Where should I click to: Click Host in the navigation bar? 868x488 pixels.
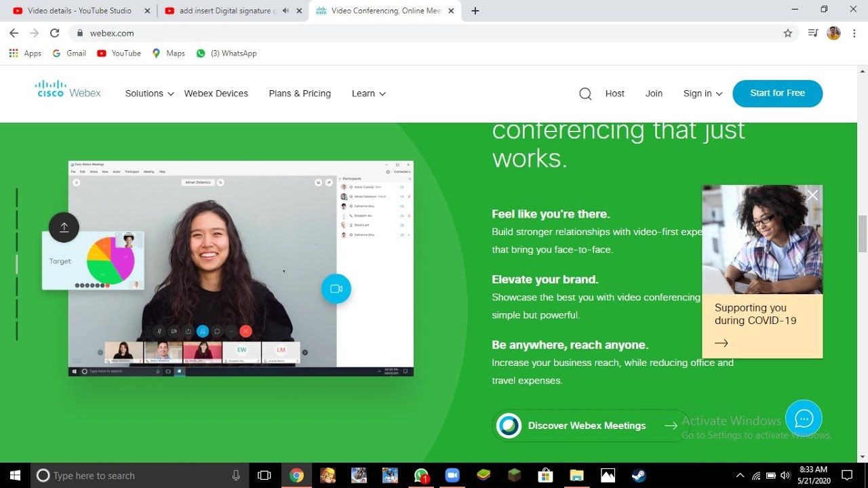pos(615,94)
